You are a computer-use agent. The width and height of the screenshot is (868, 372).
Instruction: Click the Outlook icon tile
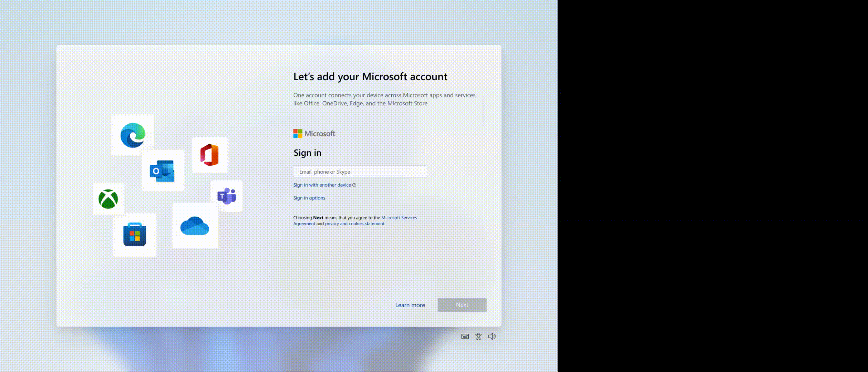coord(163,170)
